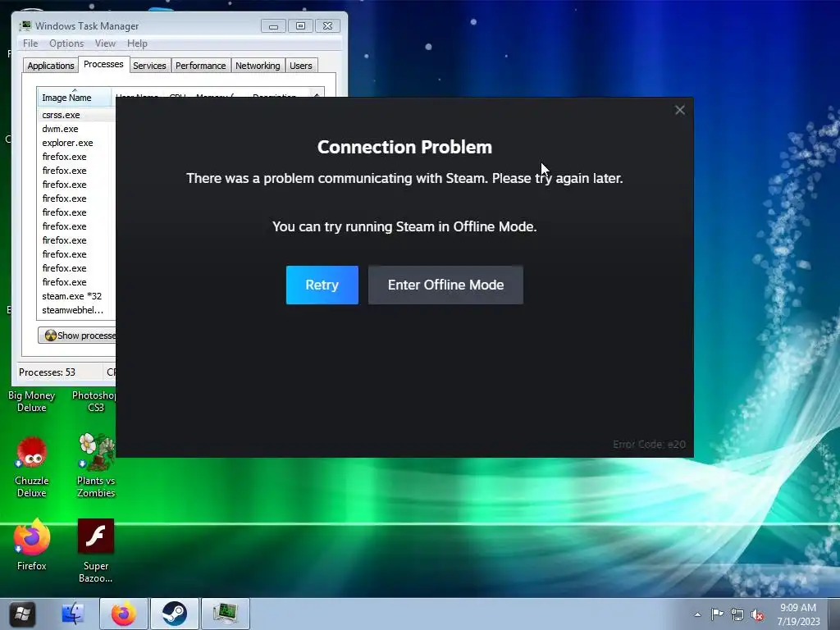
Task: Open the Networking tab
Action: click(x=258, y=66)
